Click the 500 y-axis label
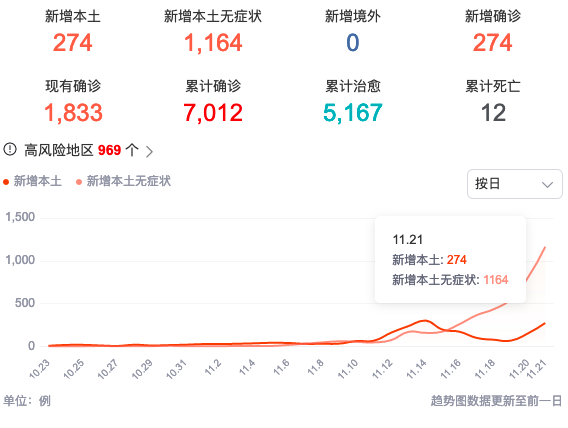 25,303
